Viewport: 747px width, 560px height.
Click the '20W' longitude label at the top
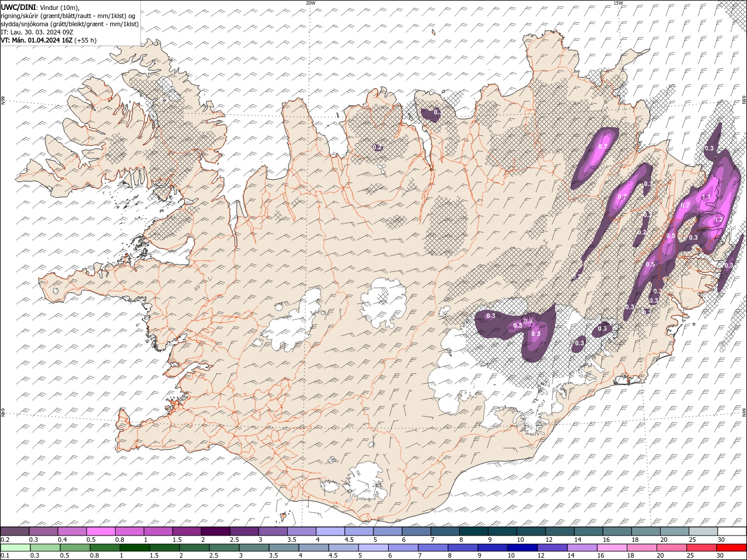pyautogui.click(x=310, y=3)
